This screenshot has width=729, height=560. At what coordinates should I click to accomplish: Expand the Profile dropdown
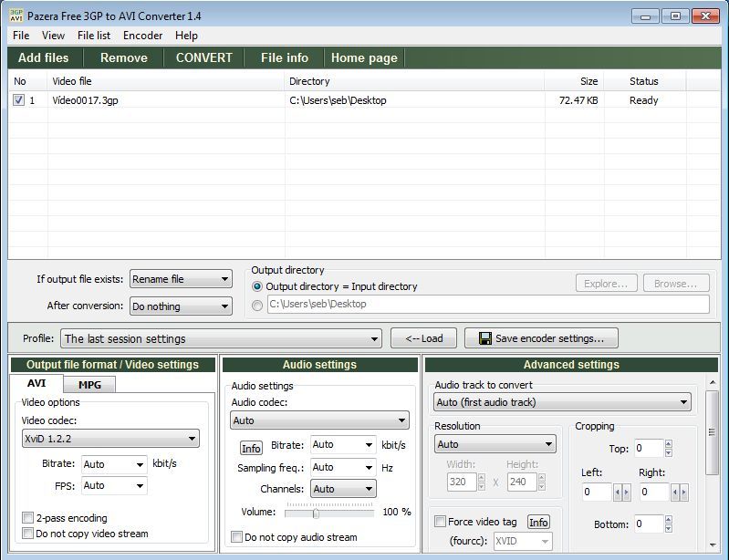click(x=222, y=338)
